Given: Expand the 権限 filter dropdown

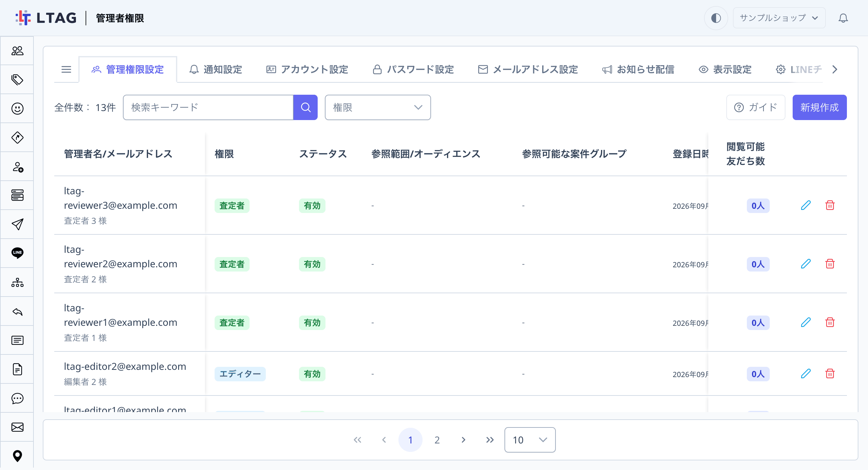Looking at the screenshot, I should pos(377,108).
